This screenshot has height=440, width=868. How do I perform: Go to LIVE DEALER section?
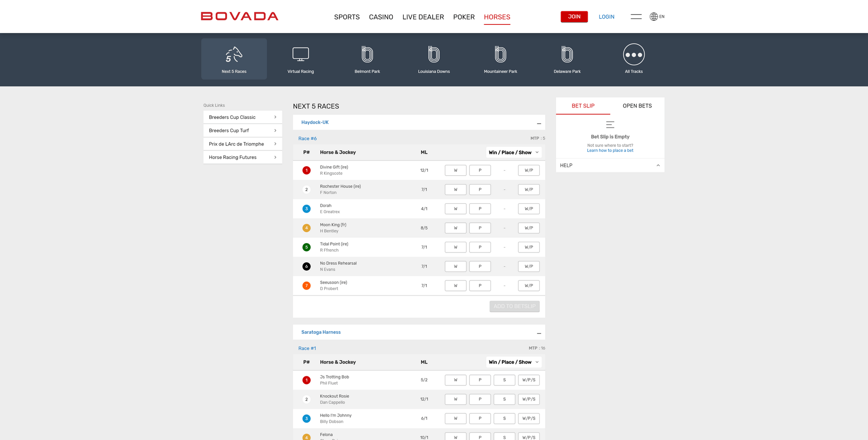[423, 17]
